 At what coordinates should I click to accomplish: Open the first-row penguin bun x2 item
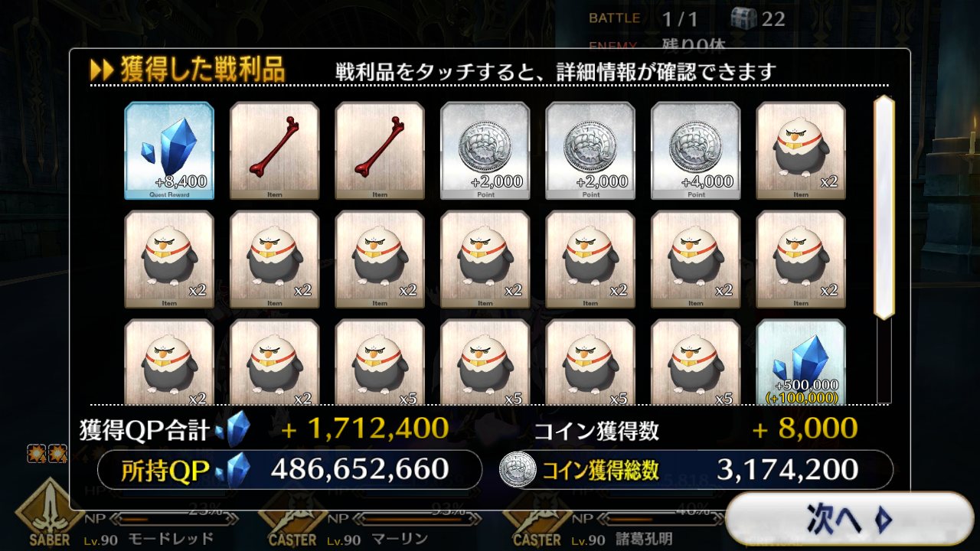click(x=801, y=151)
